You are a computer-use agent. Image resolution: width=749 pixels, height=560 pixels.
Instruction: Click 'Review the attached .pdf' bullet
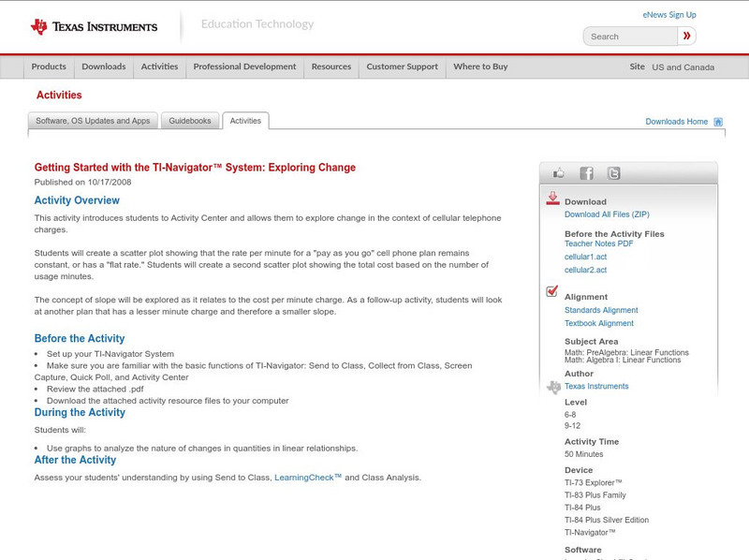pyautogui.click(x=95, y=389)
